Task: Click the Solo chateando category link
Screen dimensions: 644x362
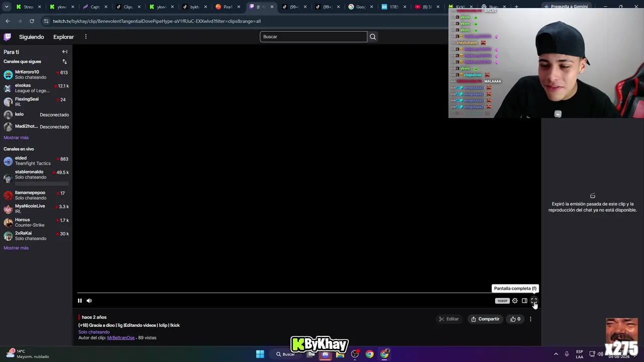Action: point(94,332)
